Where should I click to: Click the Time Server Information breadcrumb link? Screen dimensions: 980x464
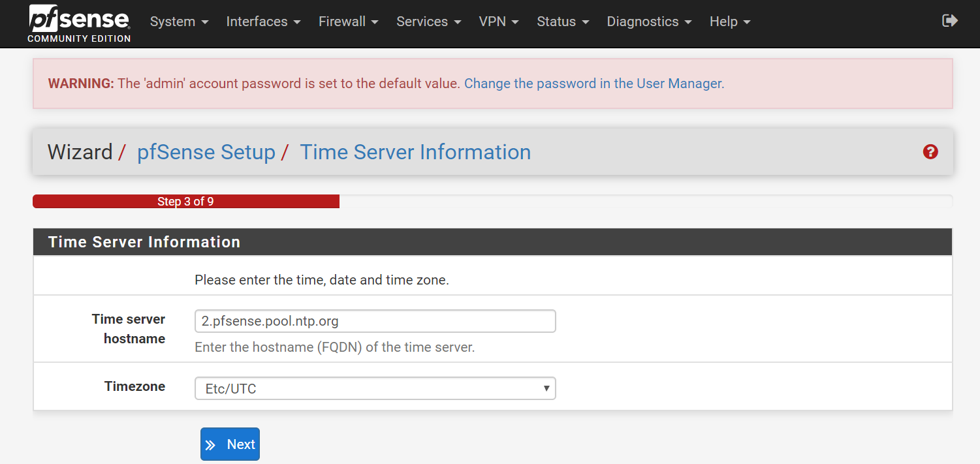coord(415,152)
